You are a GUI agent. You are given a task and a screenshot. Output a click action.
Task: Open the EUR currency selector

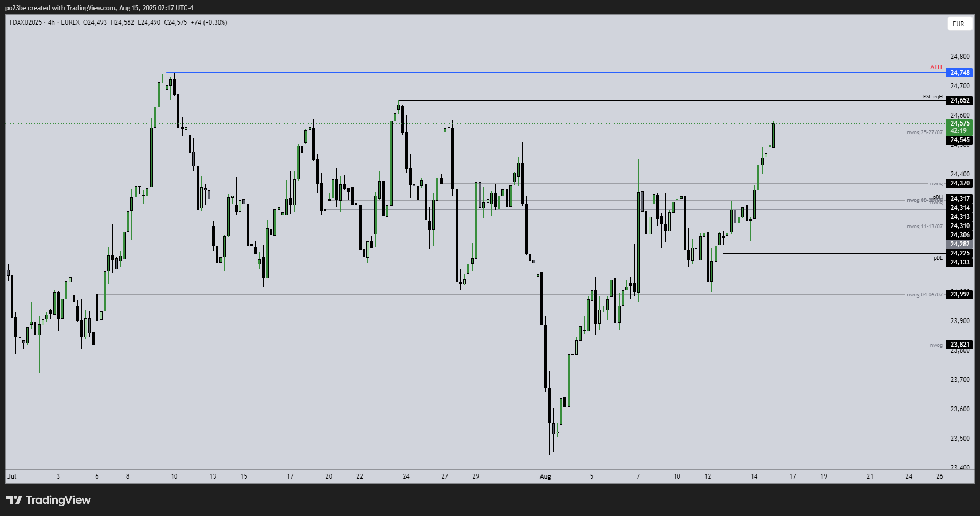pos(959,24)
